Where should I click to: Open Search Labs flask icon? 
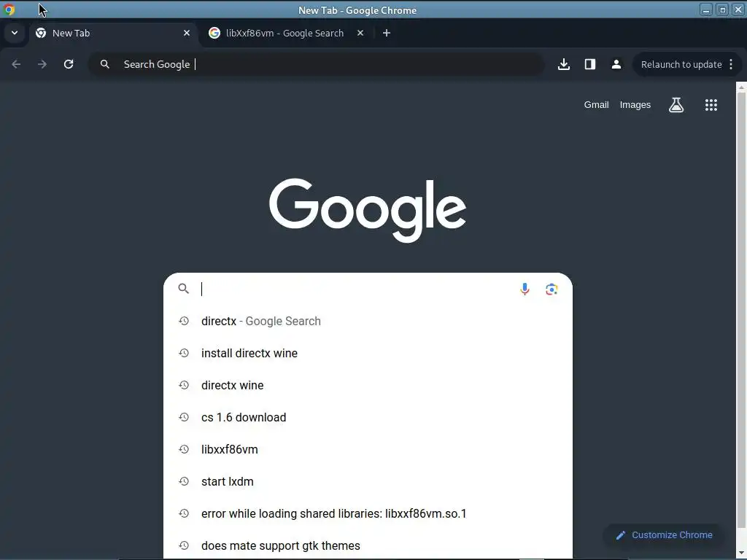point(676,105)
